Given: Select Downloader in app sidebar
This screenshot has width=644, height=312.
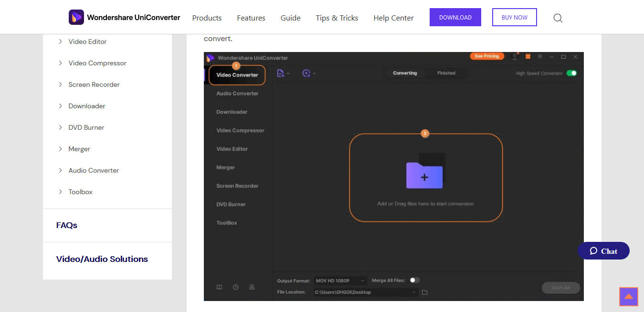Looking at the screenshot, I should click(x=232, y=112).
